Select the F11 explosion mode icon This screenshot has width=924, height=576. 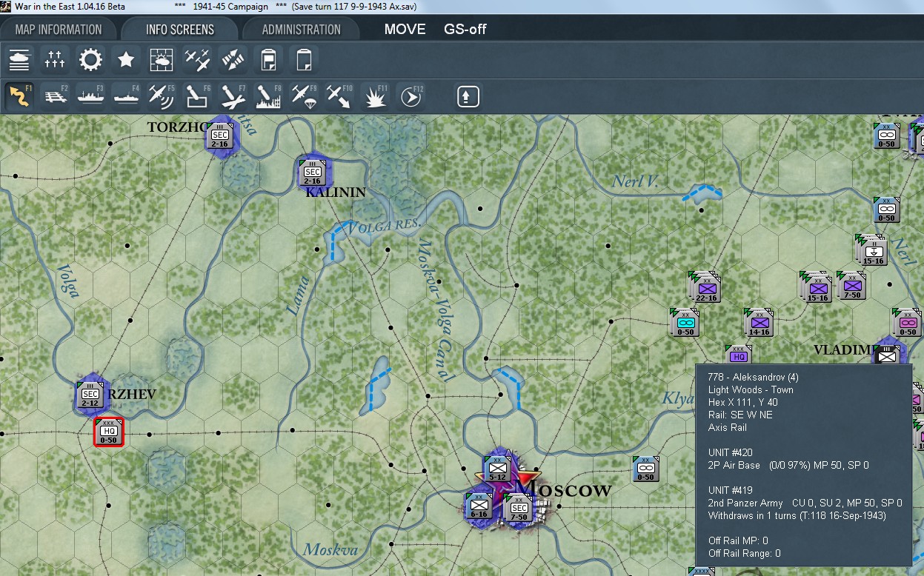376,96
